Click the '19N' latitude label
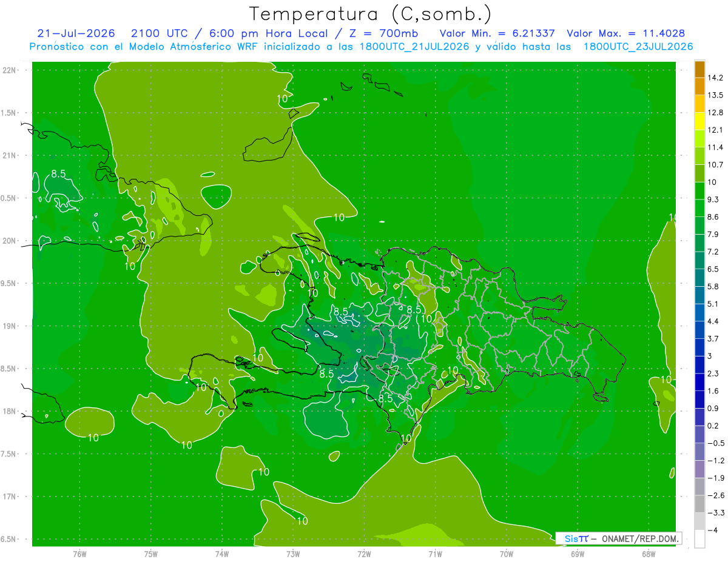 pyautogui.click(x=9, y=326)
